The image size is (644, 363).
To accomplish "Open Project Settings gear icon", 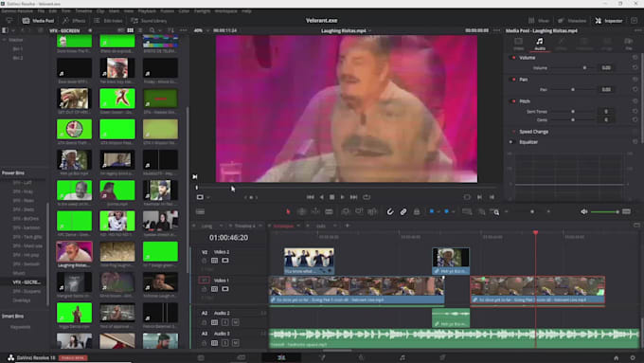I will (633, 357).
